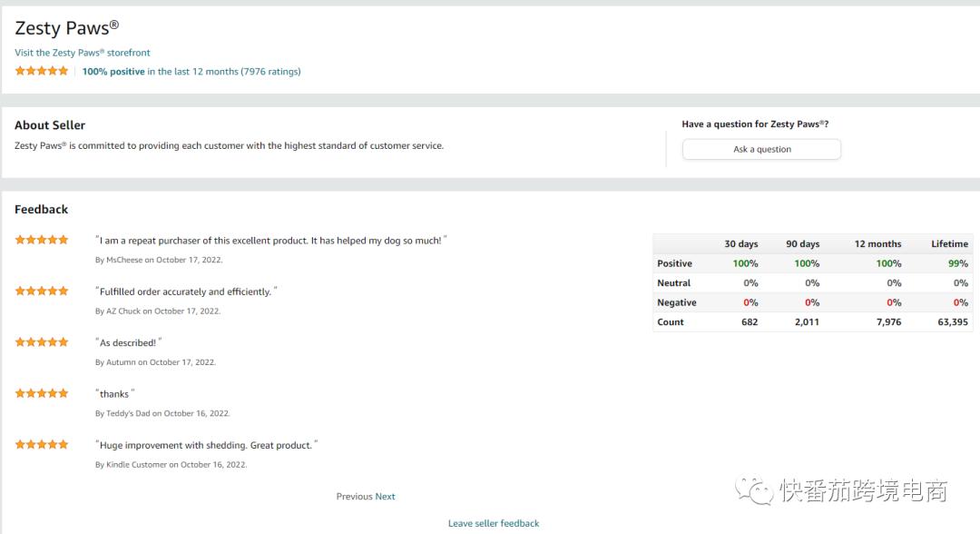Go to Next feedback page
Screen dimensions: 980x534
click(x=385, y=497)
